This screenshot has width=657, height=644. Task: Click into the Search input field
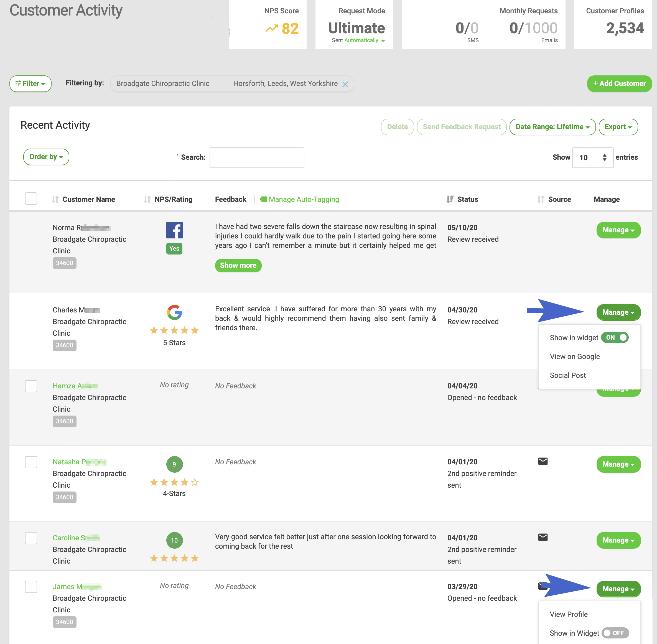point(257,158)
